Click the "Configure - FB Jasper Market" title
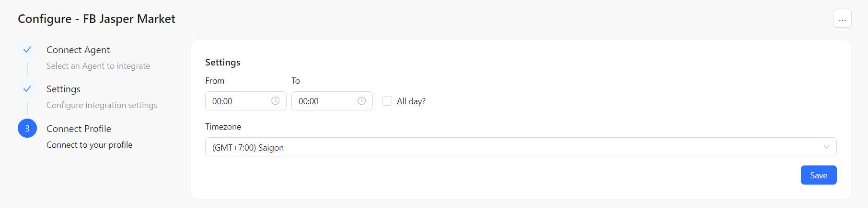This screenshot has height=208, width=868. pyautogui.click(x=96, y=19)
